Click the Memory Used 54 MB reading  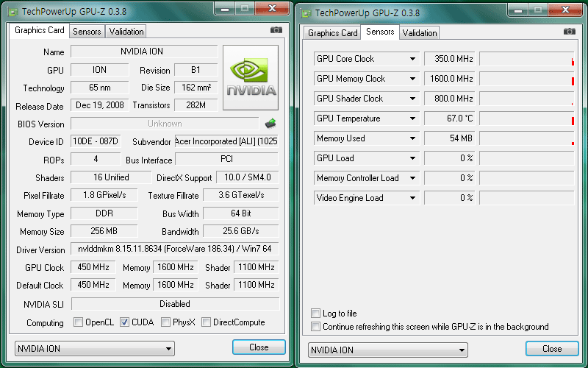(450, 138)
